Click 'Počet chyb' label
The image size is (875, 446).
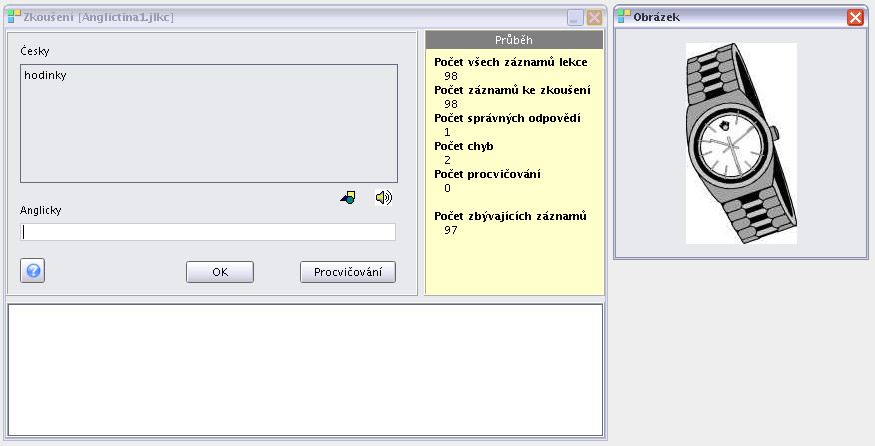click(464, 146)
